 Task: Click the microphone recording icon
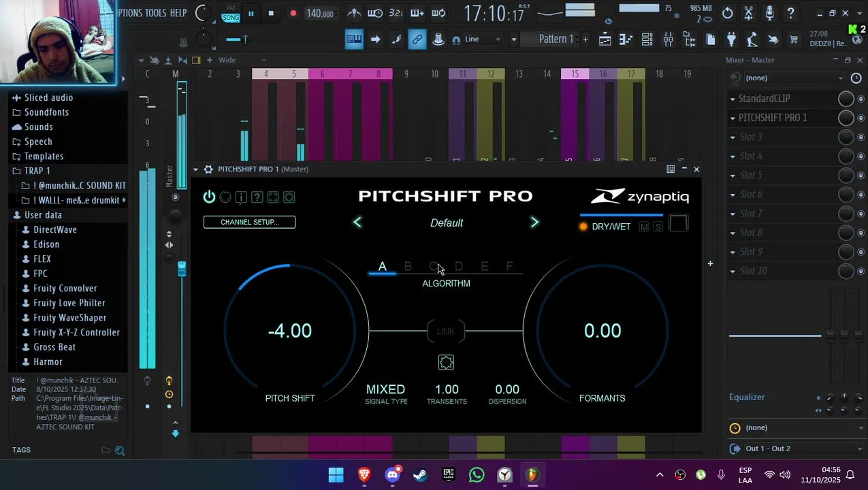tap(769, 13)
